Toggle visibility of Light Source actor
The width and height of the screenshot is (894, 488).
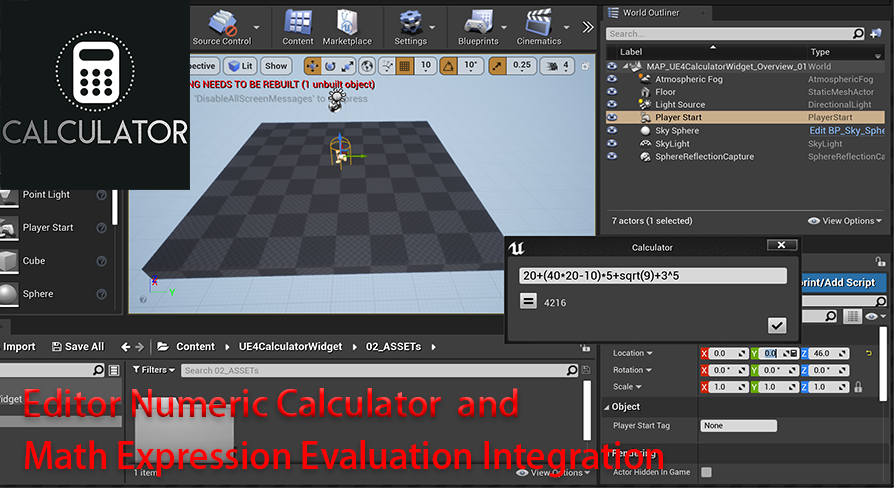pyautogui.click(x=612, y=104)
